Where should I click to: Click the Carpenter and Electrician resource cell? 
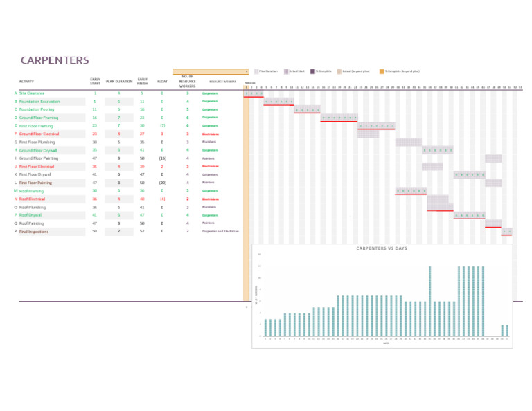click(x=220, y=231)
